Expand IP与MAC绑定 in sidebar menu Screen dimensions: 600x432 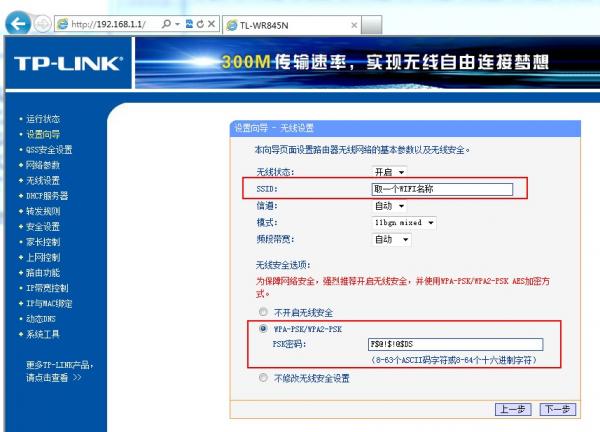click(x=49, y=304)
